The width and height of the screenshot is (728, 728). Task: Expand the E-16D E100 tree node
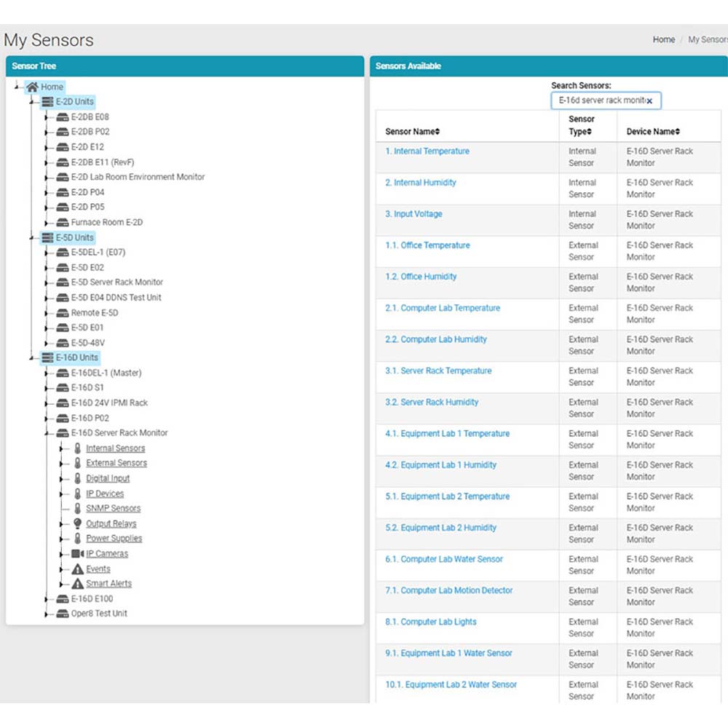click(47, 599)
